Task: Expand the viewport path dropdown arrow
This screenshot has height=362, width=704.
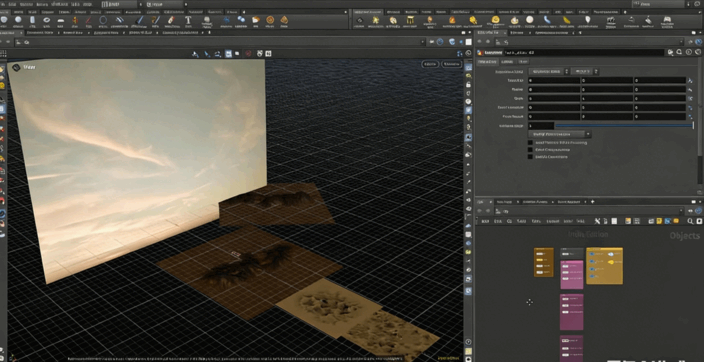Action: (x=423, y=42)
